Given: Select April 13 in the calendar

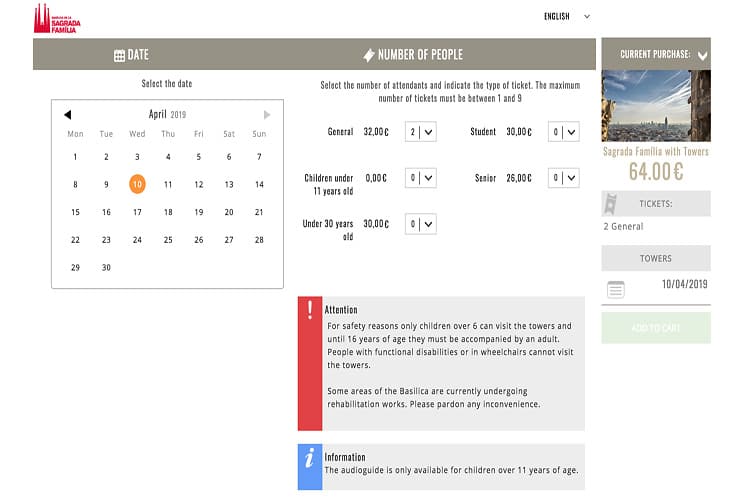Looking at the screenshot, I should 229,185.
